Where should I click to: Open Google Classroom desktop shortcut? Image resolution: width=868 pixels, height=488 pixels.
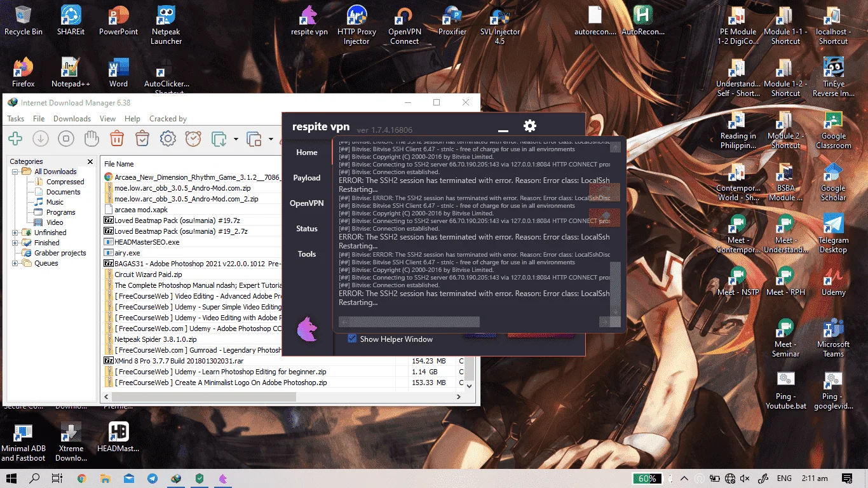coord(833,130)
